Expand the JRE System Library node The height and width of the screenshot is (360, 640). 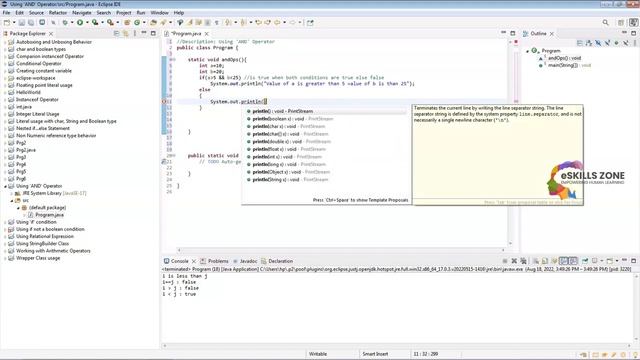point(11,193)
